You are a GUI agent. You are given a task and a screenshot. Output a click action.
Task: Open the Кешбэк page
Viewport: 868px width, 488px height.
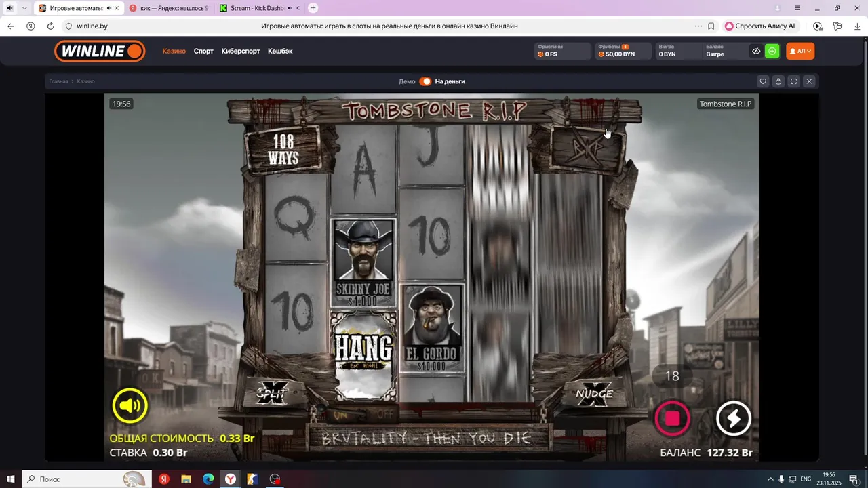pyautogui.click(x=280, y=51)
